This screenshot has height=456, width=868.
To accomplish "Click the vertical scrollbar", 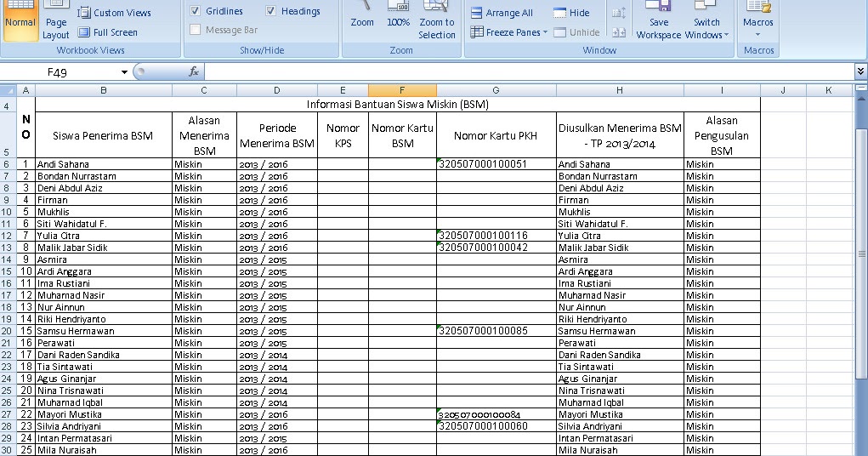I will [861, 255].
